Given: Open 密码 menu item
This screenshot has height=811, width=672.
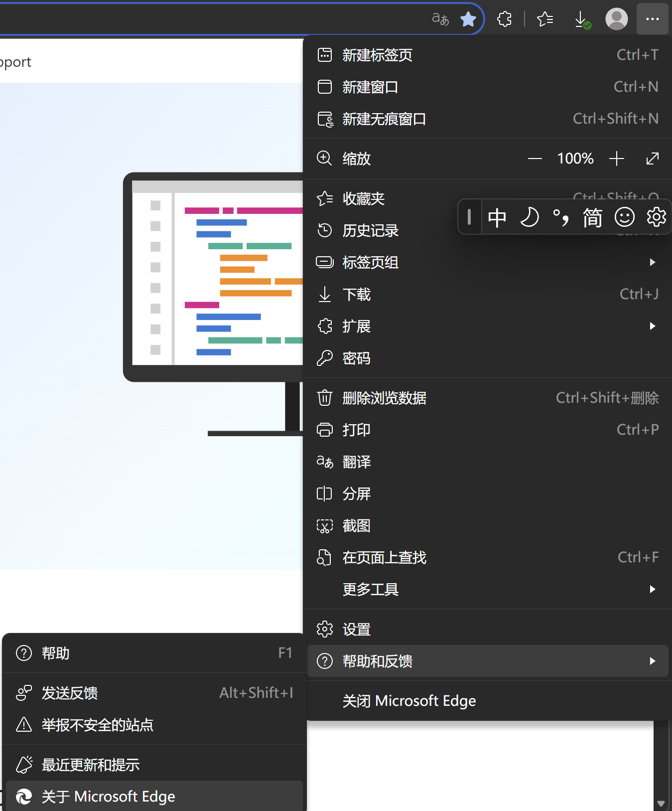Looking at the screenshot, I should (x=488, y=358).
